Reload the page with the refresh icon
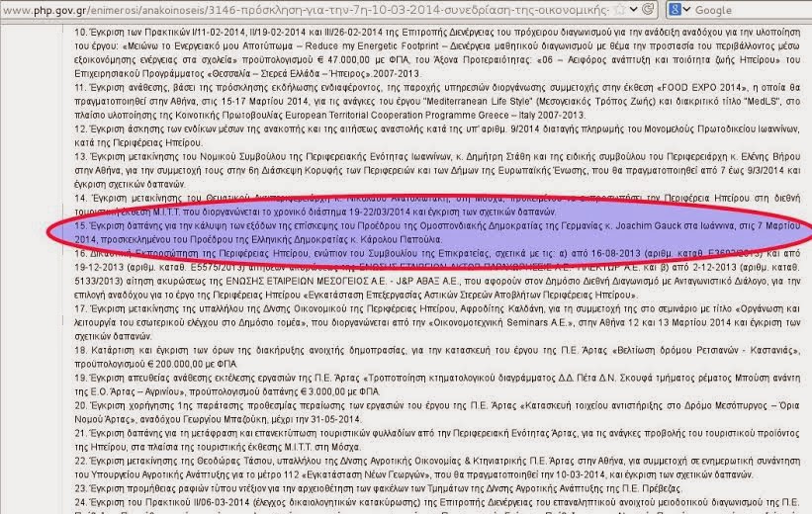 (x=647, y=9)
